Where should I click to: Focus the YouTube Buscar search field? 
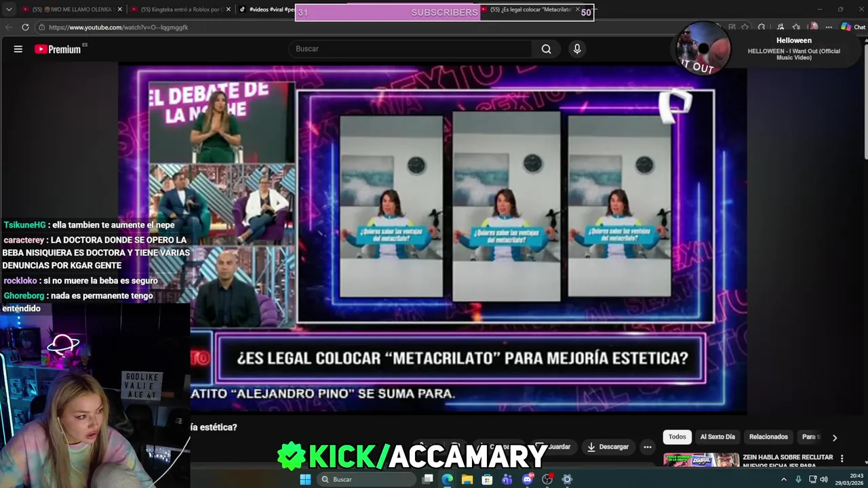[x=411, y=49]
